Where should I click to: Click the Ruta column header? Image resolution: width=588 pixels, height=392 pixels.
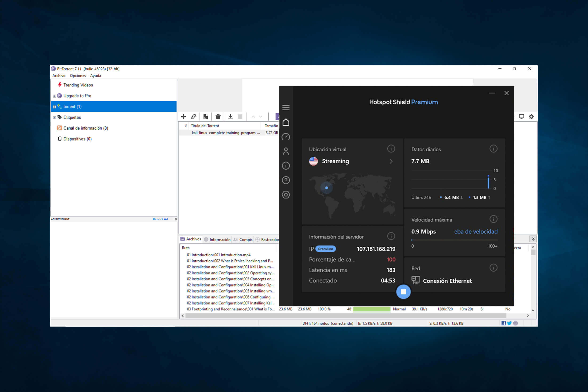coord(186,248)
